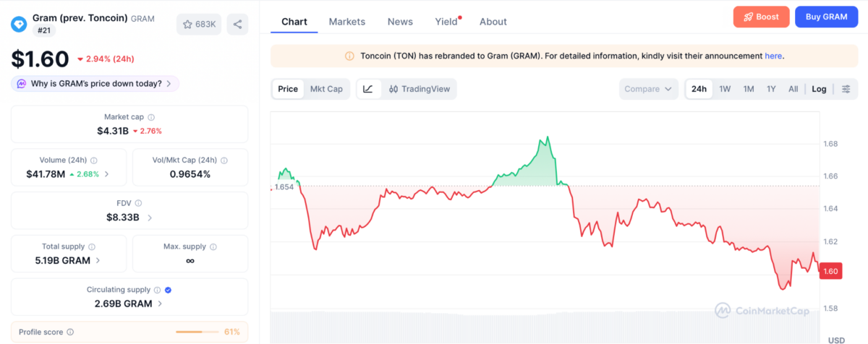Expand Circulating supply 2.69B GRAM details

(x=159, y=304)
